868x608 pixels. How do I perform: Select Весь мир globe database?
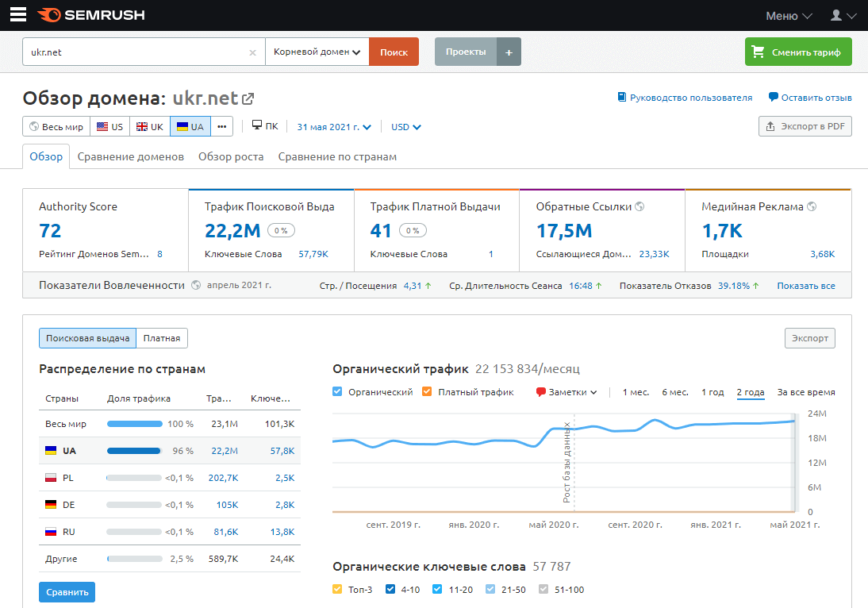point(56,126)
